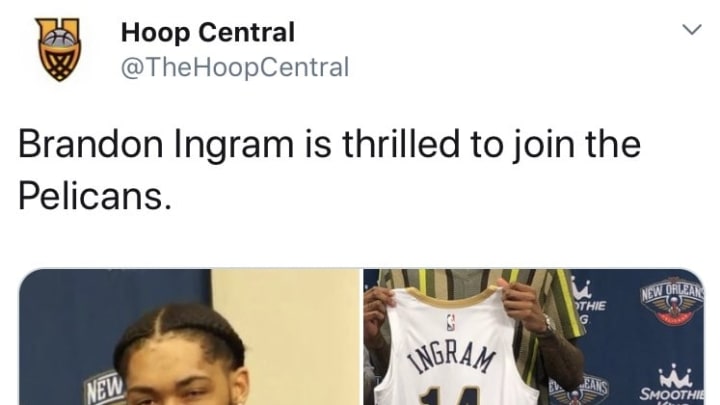Open the right photo of held jersey
The height and width of the screenshot is (405, 720).
pos(534,337)
